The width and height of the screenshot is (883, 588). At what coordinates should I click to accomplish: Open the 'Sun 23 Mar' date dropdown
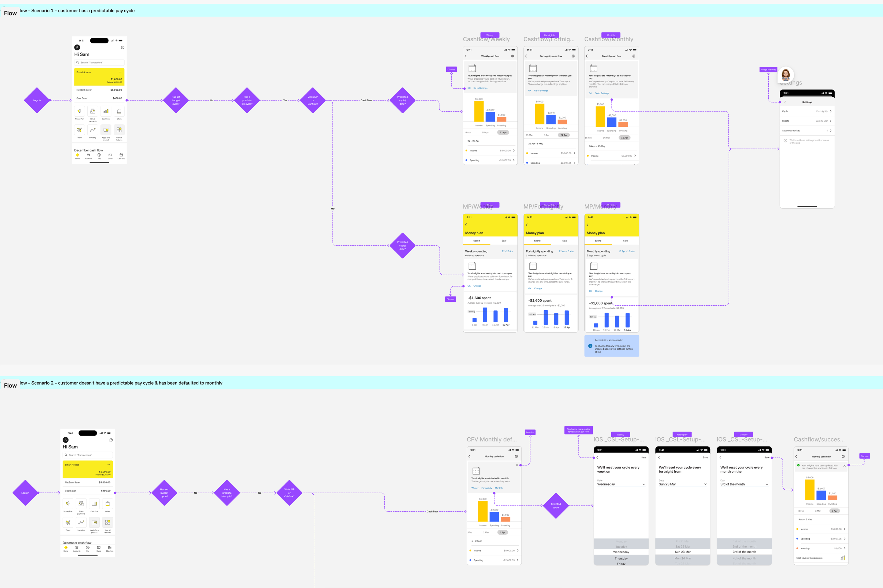tap(682, 484)
